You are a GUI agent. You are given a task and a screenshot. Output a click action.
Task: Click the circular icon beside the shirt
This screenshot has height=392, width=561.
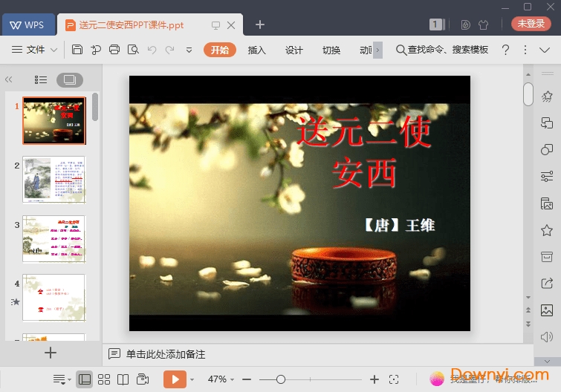pos(465,24)
